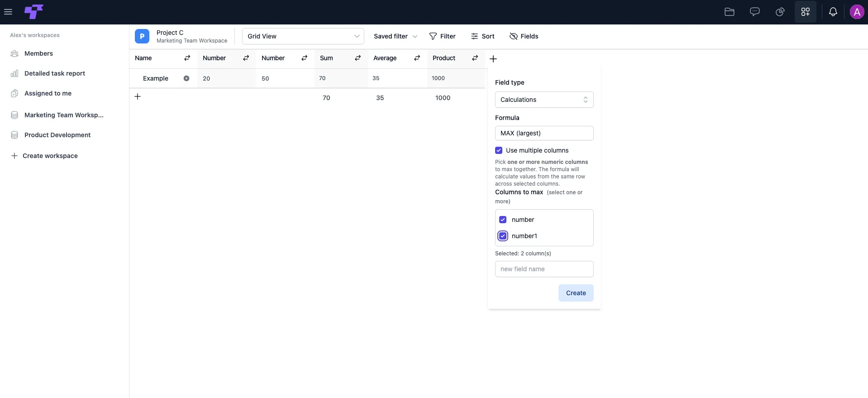Image resolution: width=868 pixels, height=398 pixels.
Task: Open the notifications bell
Action: point(833,12)
